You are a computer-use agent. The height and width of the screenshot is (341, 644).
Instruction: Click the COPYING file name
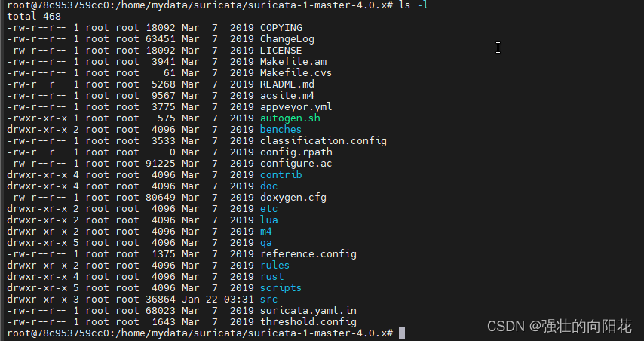[281, 28]
